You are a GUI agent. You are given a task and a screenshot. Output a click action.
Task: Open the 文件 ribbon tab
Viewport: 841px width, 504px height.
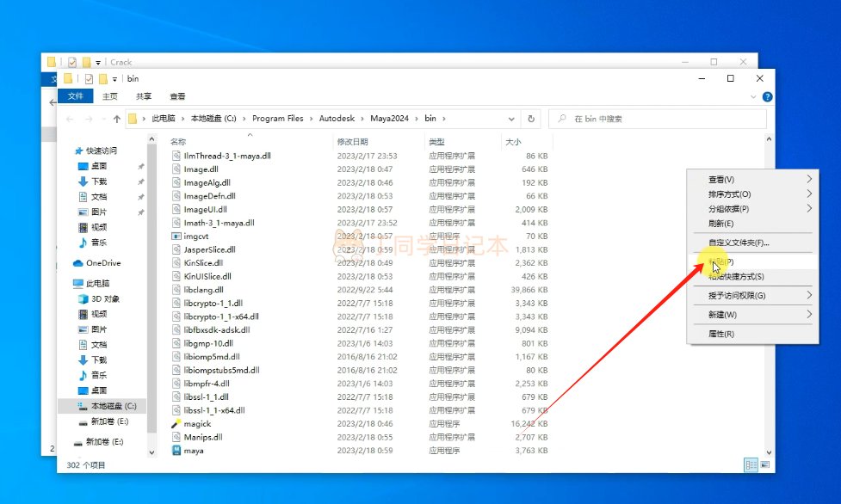(x=76, y=96)
